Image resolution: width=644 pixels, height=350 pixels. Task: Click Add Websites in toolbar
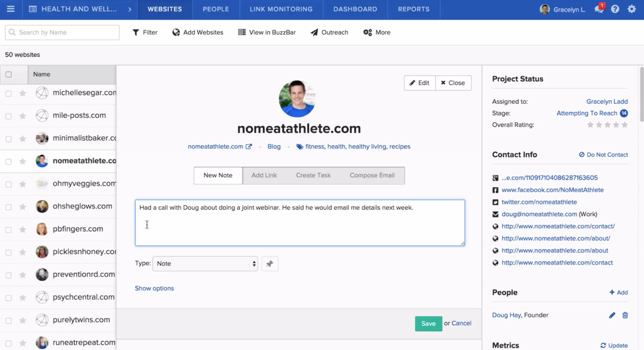coord(198,32)
